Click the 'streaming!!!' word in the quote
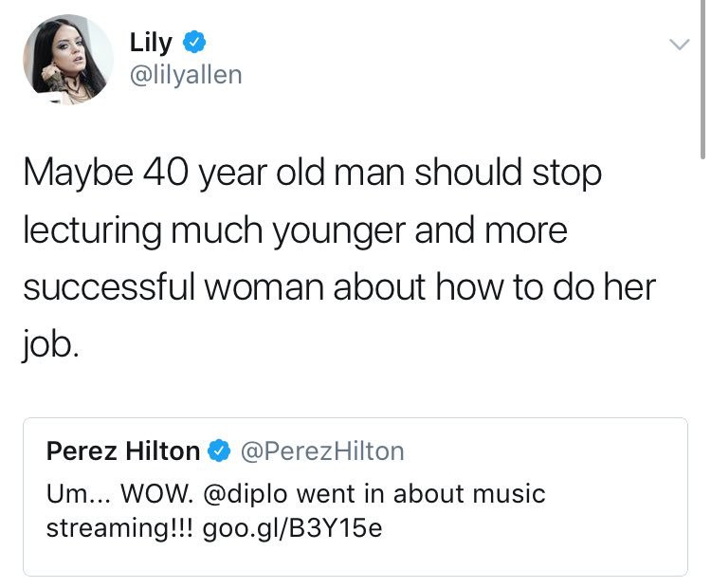The image size is (711, 588). coord(119,528)
